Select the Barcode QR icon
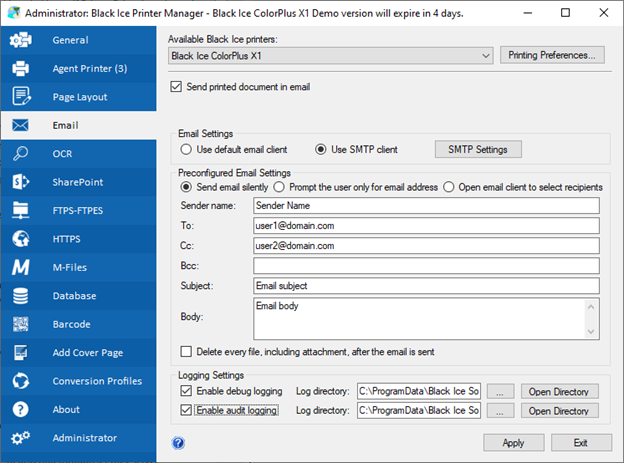The height and width of the screenshot is (463, 624). [20, 324]
